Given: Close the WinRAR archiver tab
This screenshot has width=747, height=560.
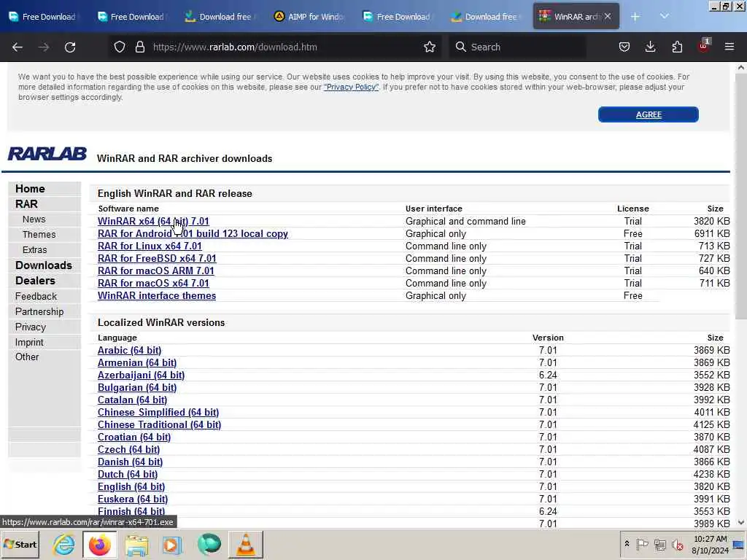Looking at the screenshot, I should click(608, 16).
